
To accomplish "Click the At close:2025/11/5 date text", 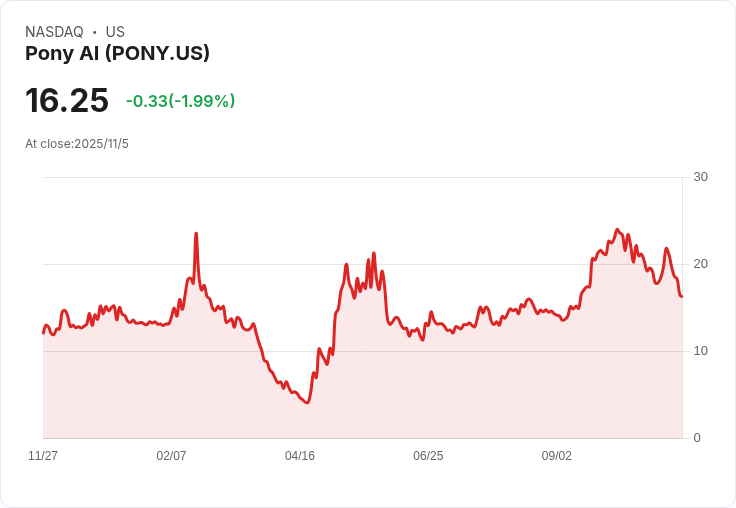I will pyautogui.click(x=77, y=144).
